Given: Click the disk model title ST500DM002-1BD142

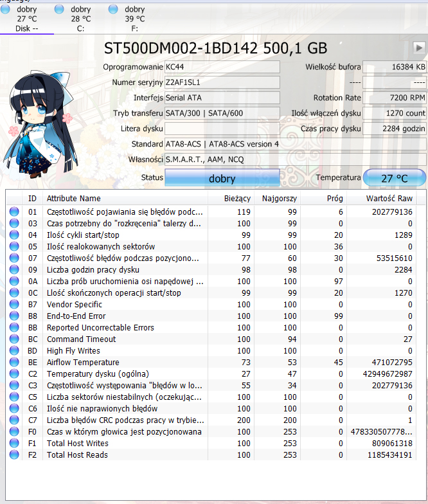Looking at the screenshot, I should pyautogui.click(x=181, y=48).
